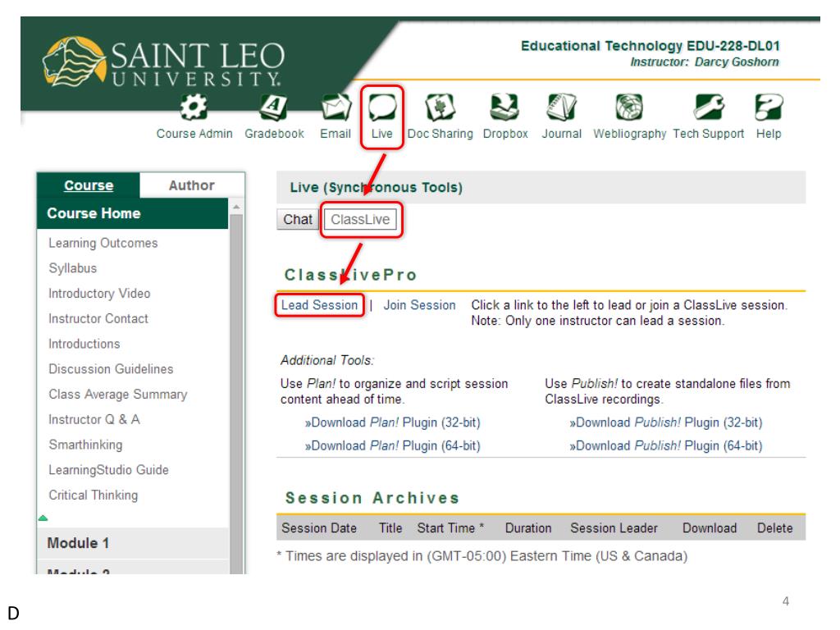
Task: Switch to the Author tab
Action: 192,185
